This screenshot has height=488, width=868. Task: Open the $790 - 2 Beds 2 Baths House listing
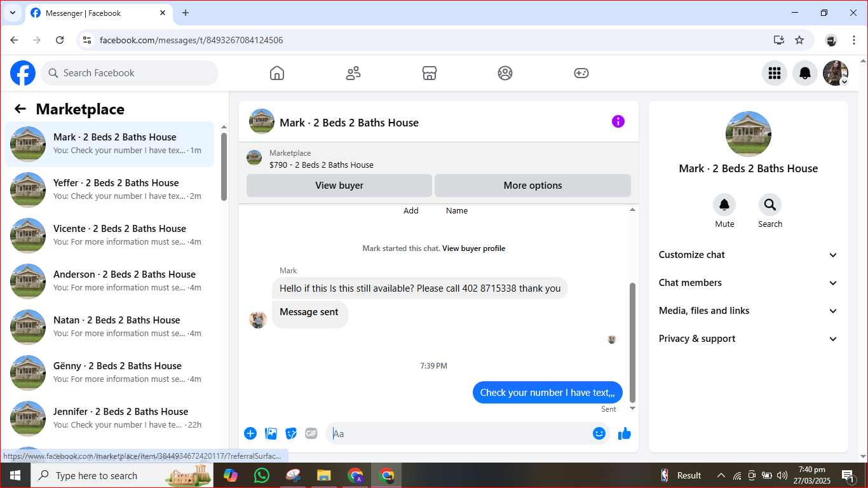pos(322,165)
